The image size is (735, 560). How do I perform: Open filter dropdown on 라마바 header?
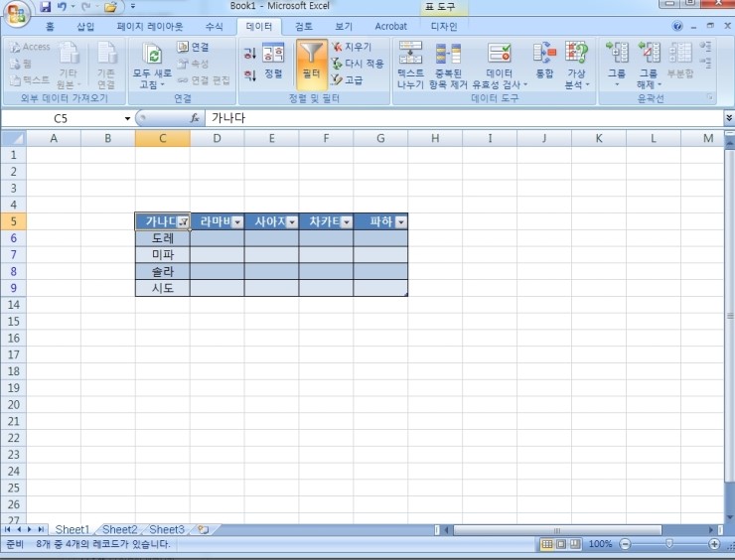[237, 222]
